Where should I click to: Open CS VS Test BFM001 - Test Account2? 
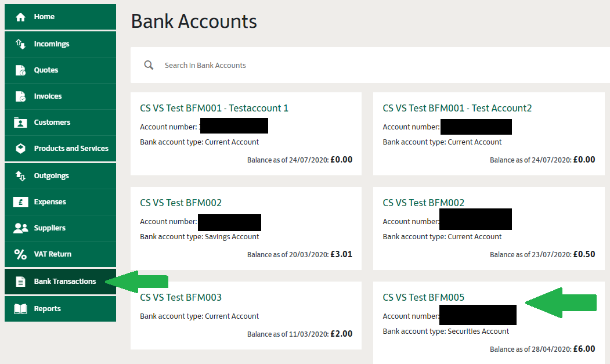pyautogui.click(x=457, y=108)
